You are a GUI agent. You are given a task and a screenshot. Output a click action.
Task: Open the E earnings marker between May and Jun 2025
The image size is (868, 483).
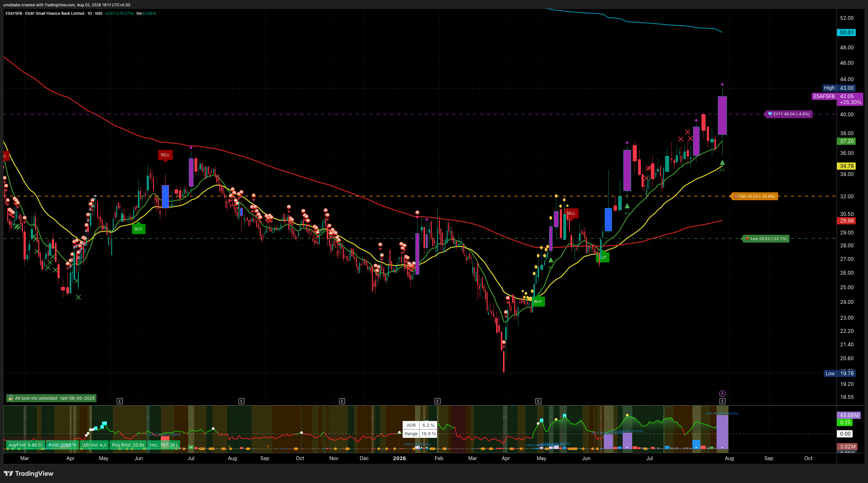coord(120,401)
